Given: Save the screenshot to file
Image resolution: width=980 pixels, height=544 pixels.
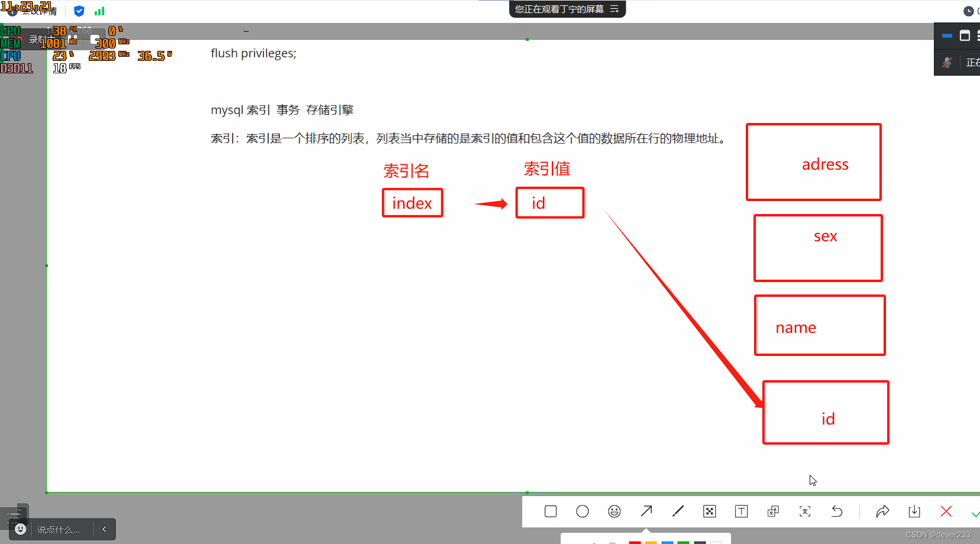Looking at the screenshot, I should (x=914, y=511).
